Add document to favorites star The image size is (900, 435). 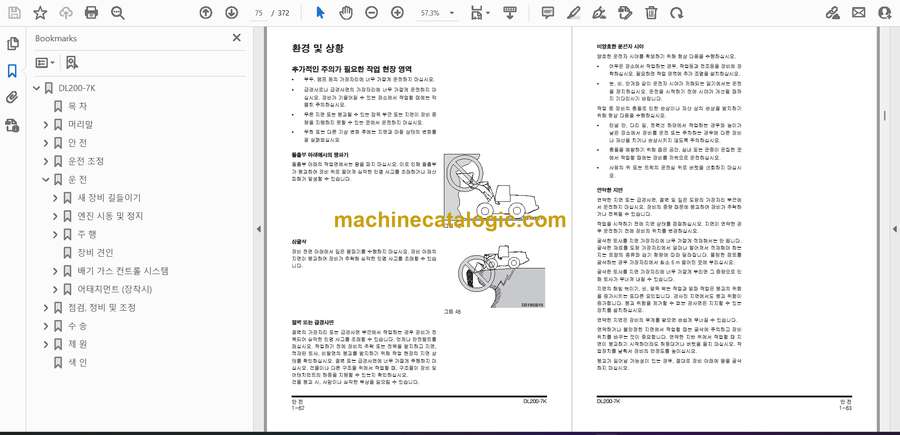tap(40, 13)
